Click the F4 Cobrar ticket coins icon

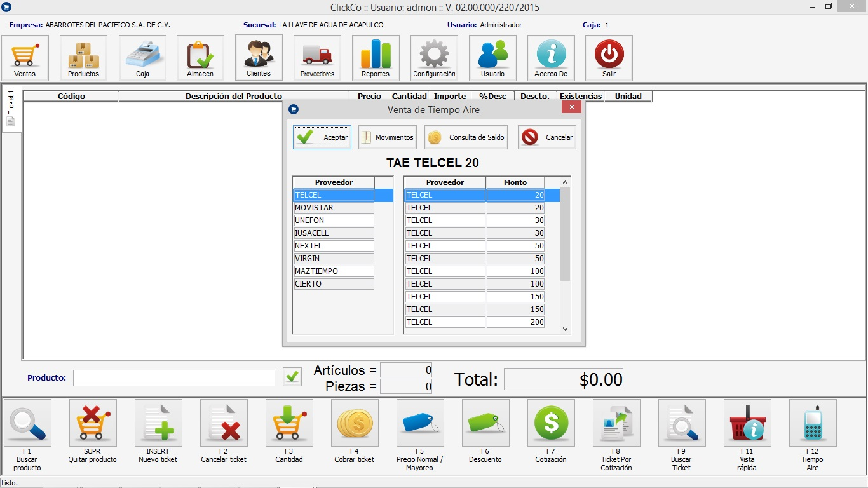click(355, 423)
